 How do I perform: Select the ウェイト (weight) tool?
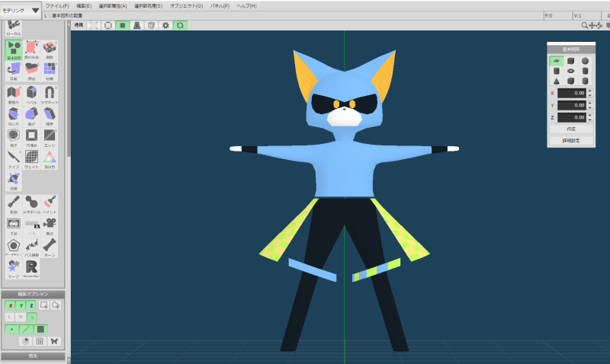coord(31,159)
